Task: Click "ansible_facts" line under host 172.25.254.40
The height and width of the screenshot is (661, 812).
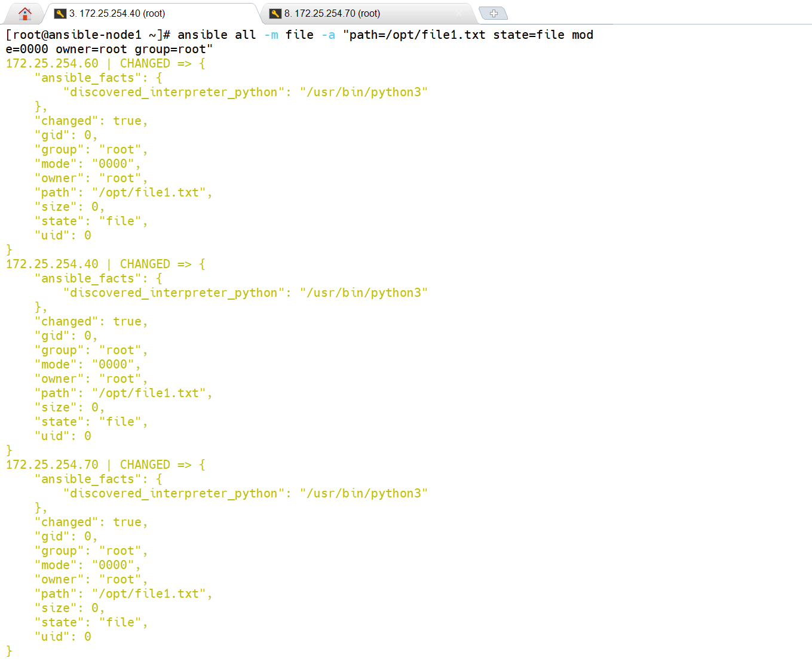Action: 98,278
